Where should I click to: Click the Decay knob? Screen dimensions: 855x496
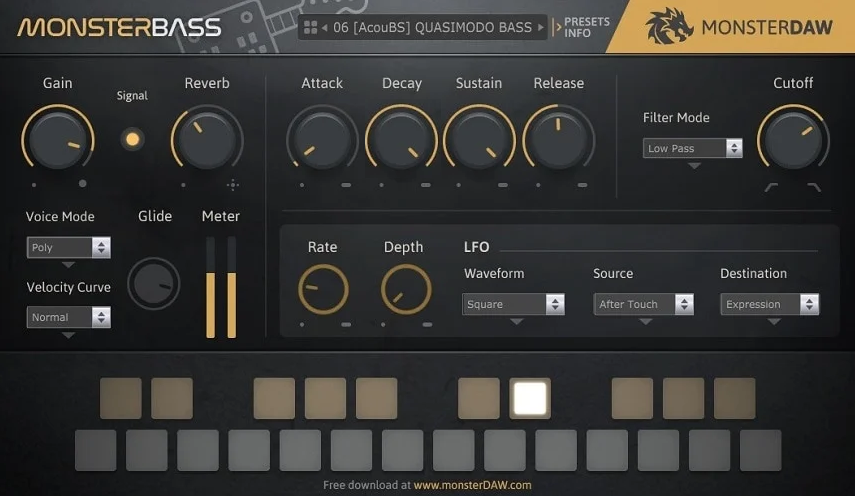401,140
